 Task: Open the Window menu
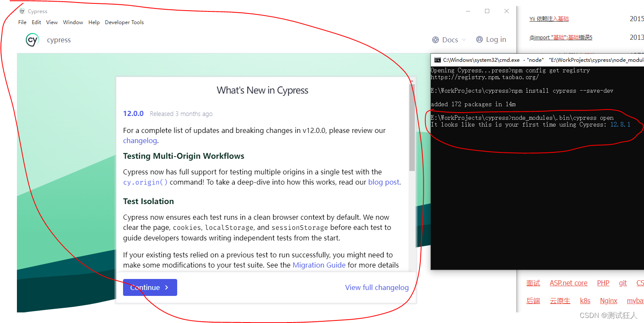73,22
